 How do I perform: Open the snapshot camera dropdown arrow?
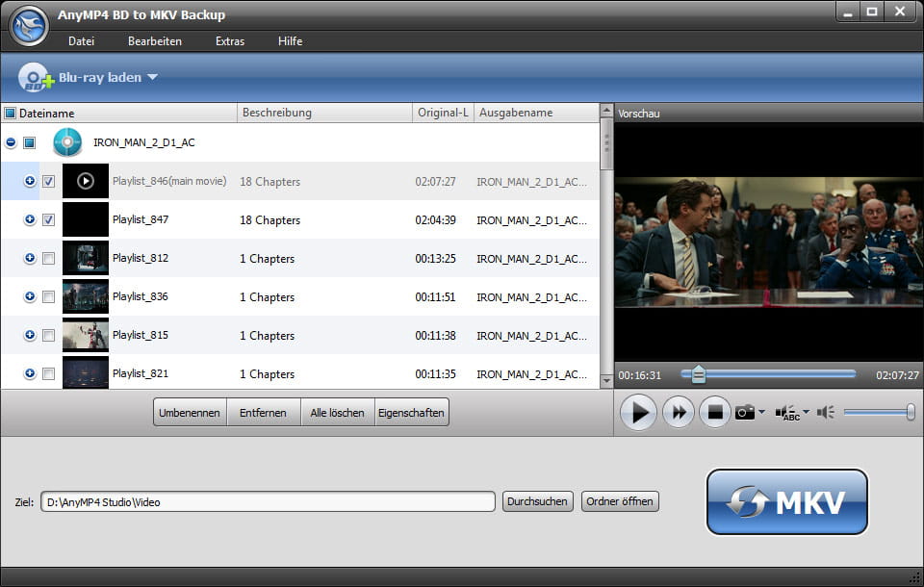pos(762,411)
